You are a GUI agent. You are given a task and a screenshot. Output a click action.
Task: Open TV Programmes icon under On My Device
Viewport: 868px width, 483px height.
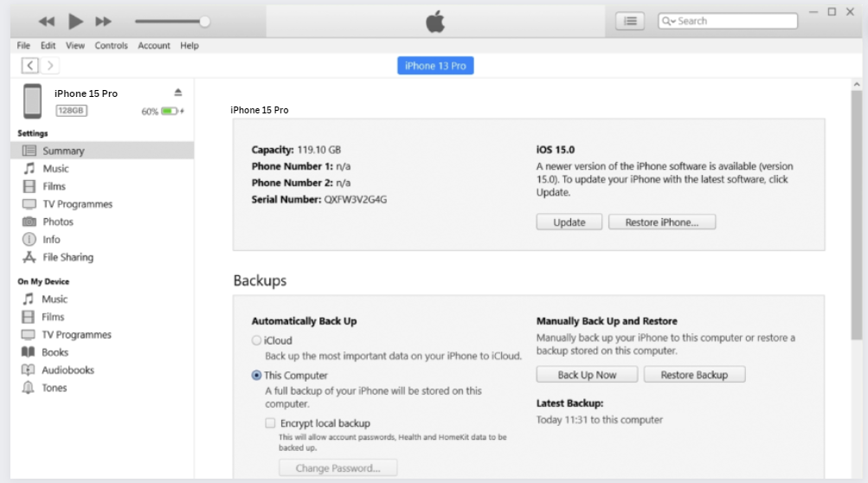(28, 335)
